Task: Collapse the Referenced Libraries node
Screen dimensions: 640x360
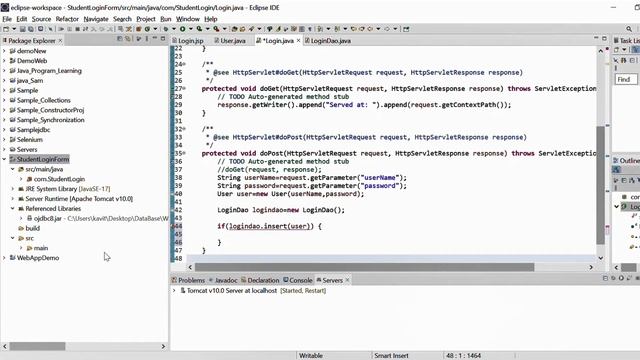Action: tap(13, 209)
